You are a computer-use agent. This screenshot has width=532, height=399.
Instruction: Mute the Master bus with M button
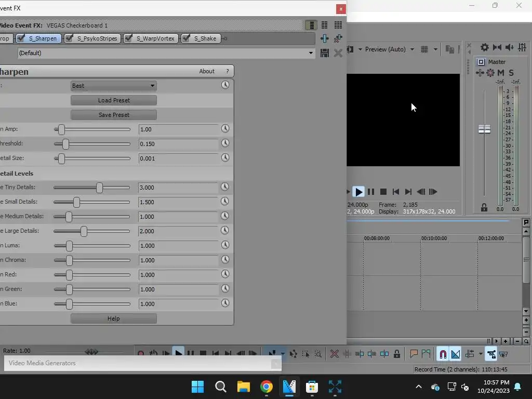(x=501, y=73)
